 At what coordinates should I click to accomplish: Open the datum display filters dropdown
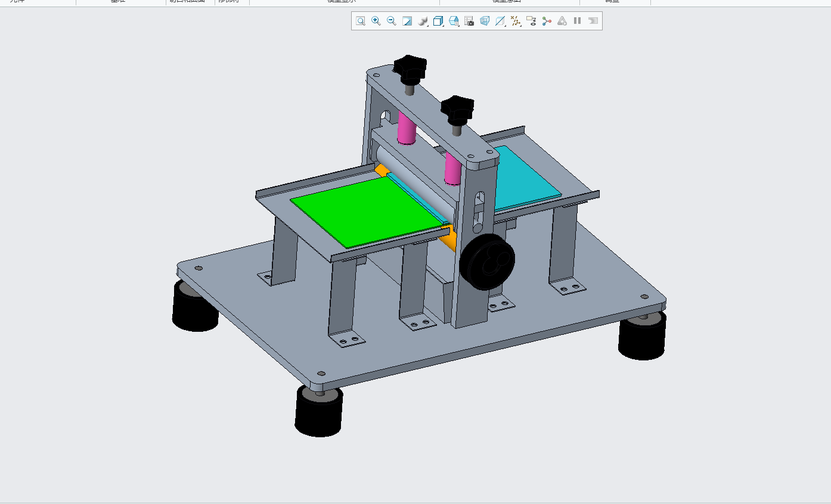(516, 21)
